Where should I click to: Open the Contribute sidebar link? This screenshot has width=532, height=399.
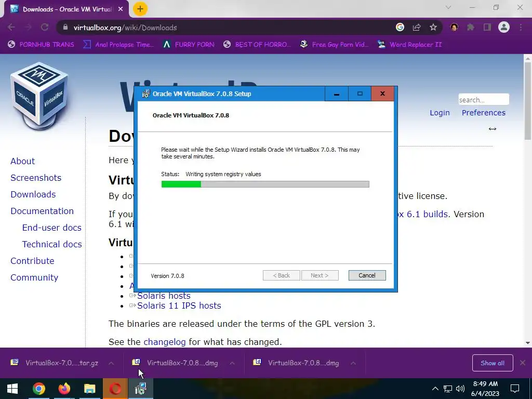coord(32,261)
